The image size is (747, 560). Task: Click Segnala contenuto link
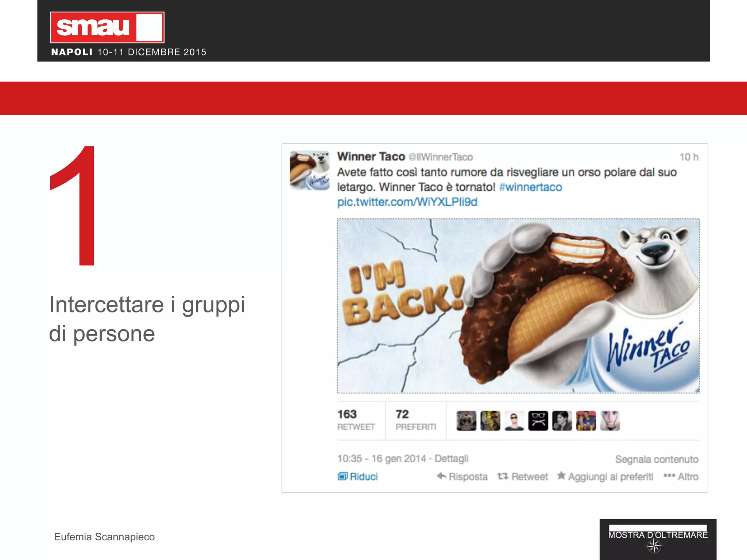click(656, 459)
